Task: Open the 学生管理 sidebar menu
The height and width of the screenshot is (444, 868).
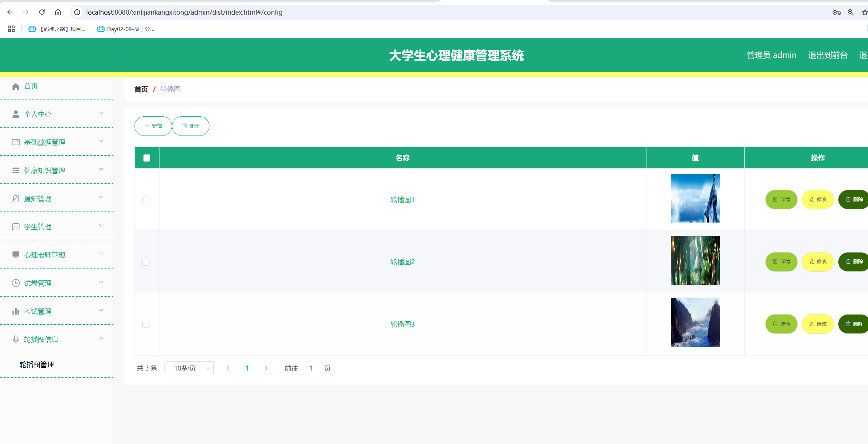Action: pos(38,227)
